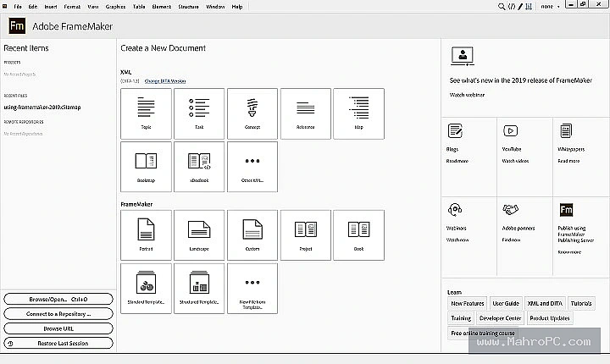Click the search magnifier icon in menu bar

[502, 7]
